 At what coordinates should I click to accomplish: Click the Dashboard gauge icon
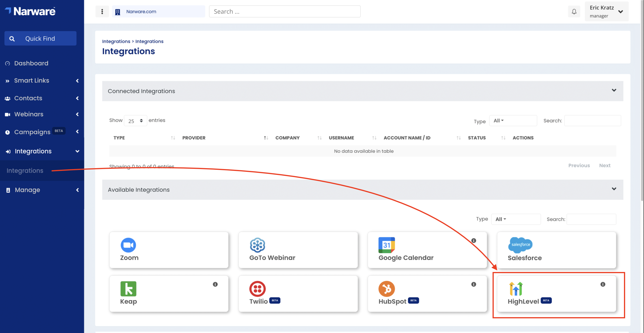[x=7, y=63]
